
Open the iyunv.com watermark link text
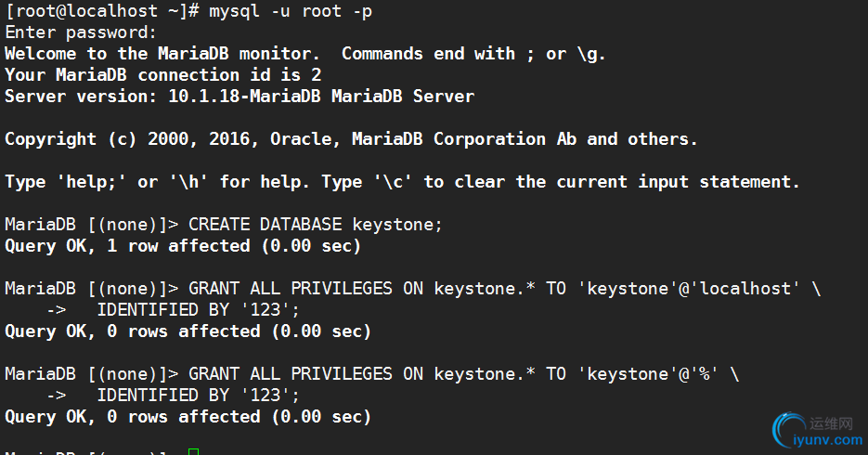(x=828, y=440)
